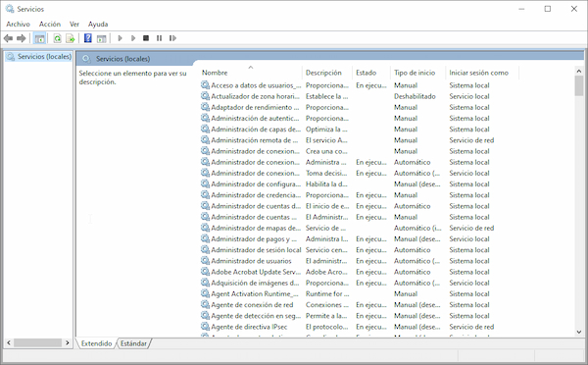Sort by the Descripción column header
The height and width of the screenshot is (365, 588).
tap(326, 73)
